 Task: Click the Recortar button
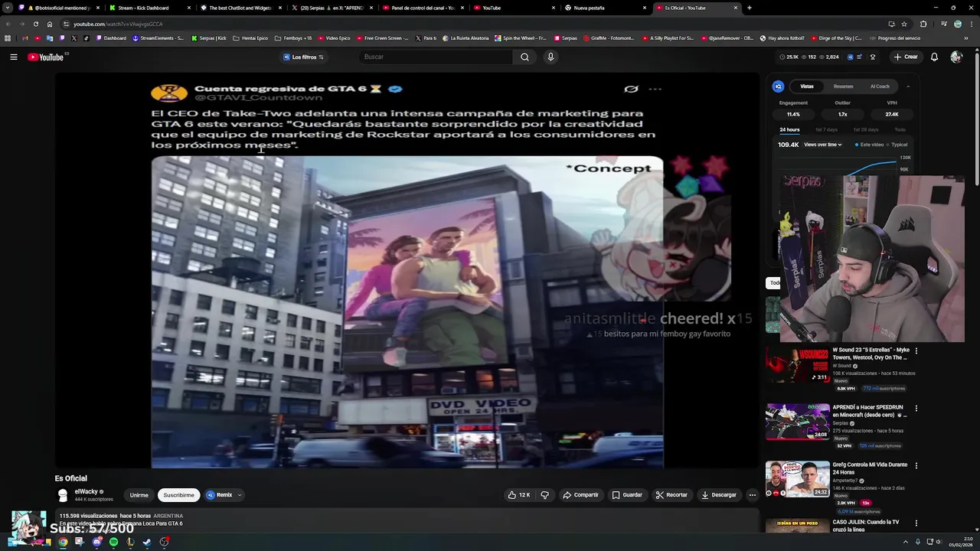pyautogui.click(x=671, y=495)
